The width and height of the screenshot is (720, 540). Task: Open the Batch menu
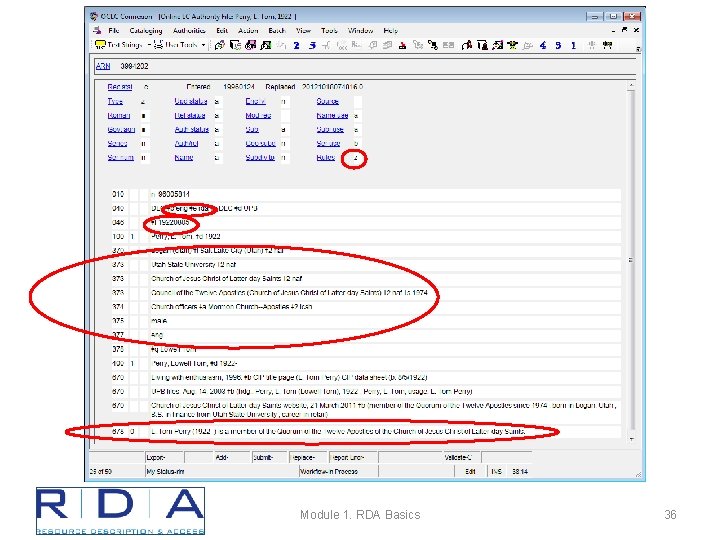[276, 30]
